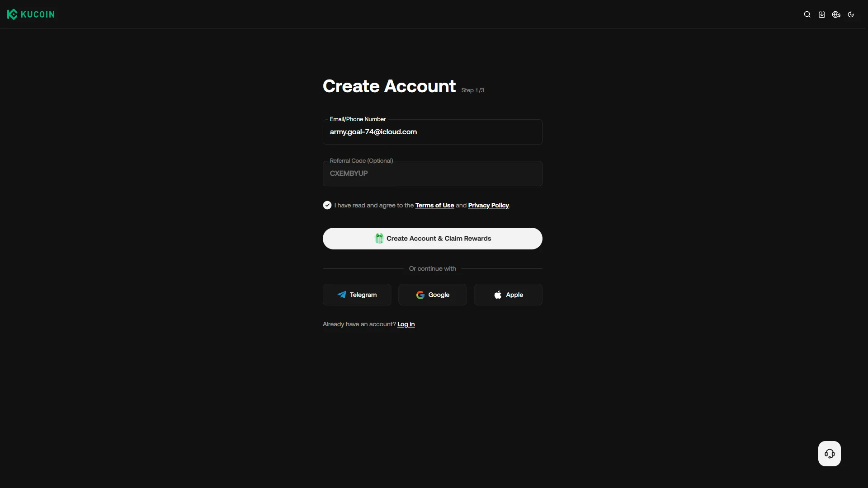The width and height of the screenshot is (868, 488).
Task: Click the 'Create Account' heading
Action: [x=389, y=86]
